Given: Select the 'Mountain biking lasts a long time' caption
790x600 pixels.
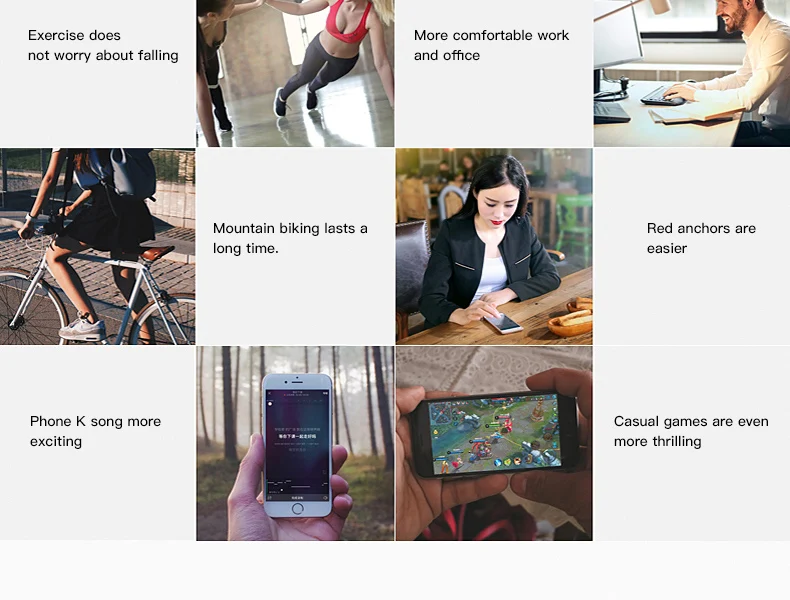Looking at the screenshot, I should (290, 238).
